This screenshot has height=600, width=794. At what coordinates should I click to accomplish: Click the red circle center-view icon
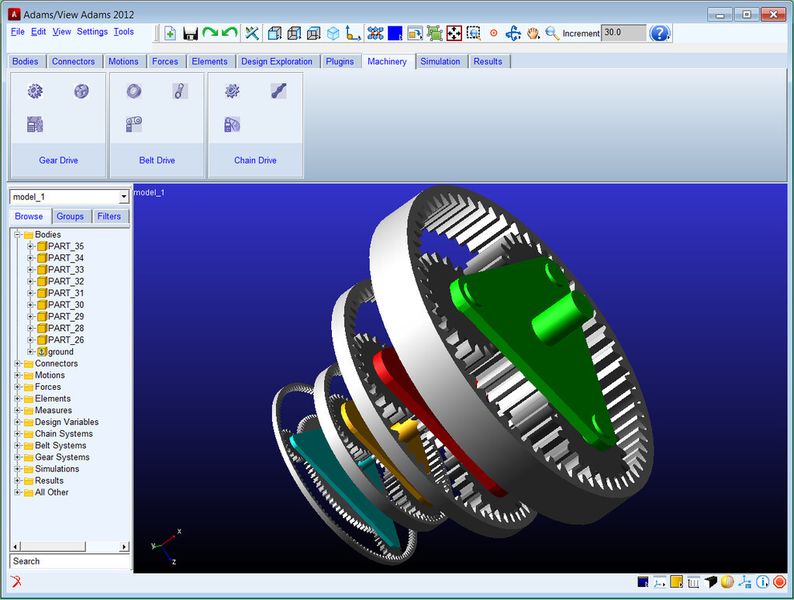click(x=494, y=33)
